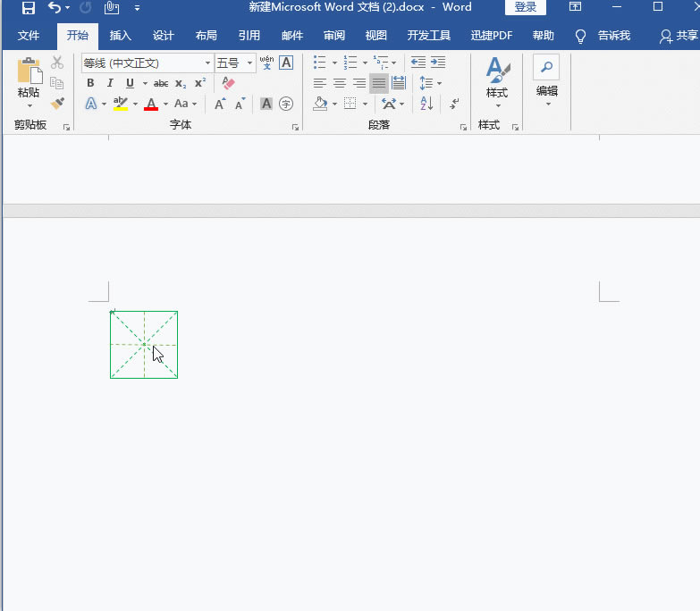Center align the paragraph text
The width and height of the screenshot is (700, 611).
click(x=340, y=83)
